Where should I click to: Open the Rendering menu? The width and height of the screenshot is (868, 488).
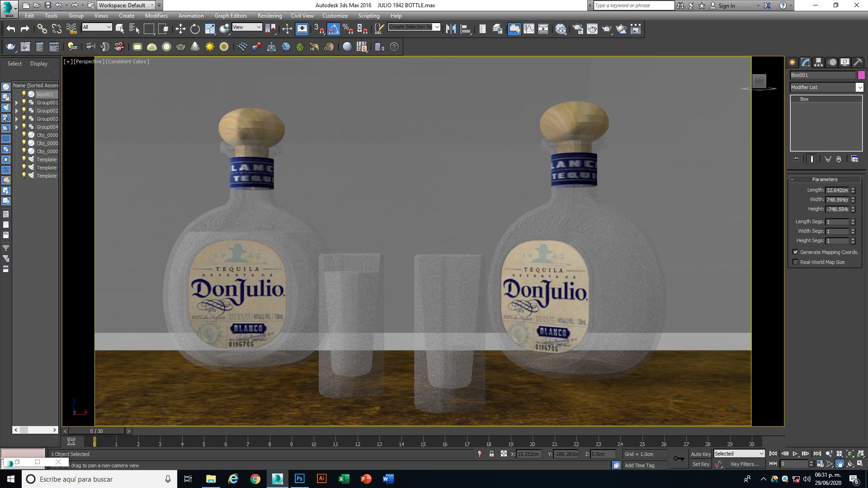[x=269, y=16]
